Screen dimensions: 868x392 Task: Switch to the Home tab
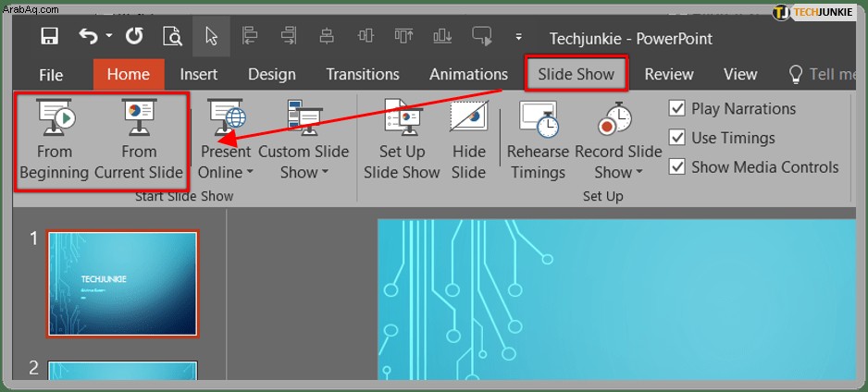pos(129,74)
